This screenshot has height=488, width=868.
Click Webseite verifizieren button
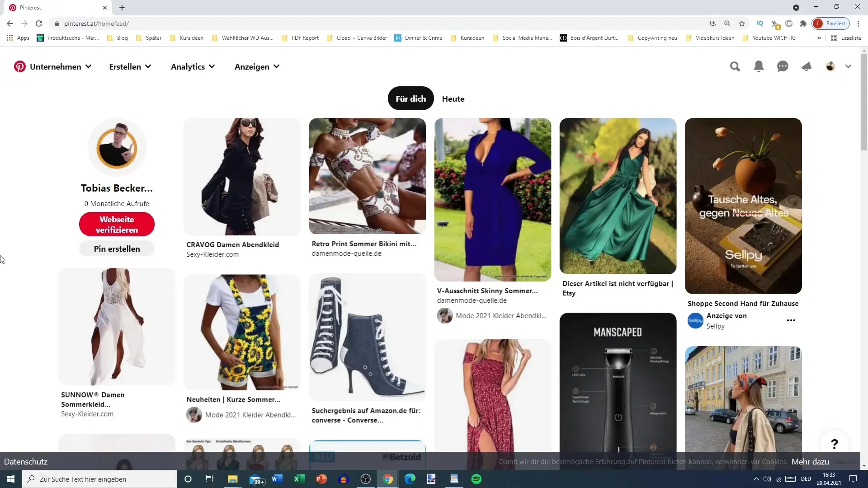[x=117, y=224]
